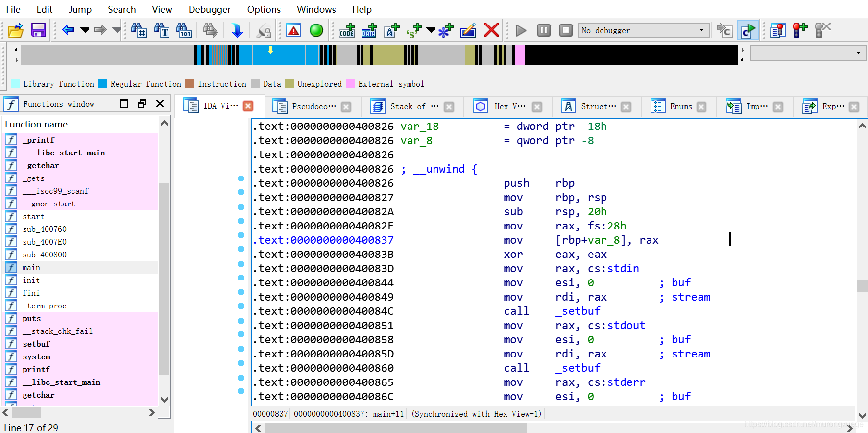The width and height of the screenshot is (868, 433).
Task: Convert to CODE toolbar icon
Action: (347, 30)
